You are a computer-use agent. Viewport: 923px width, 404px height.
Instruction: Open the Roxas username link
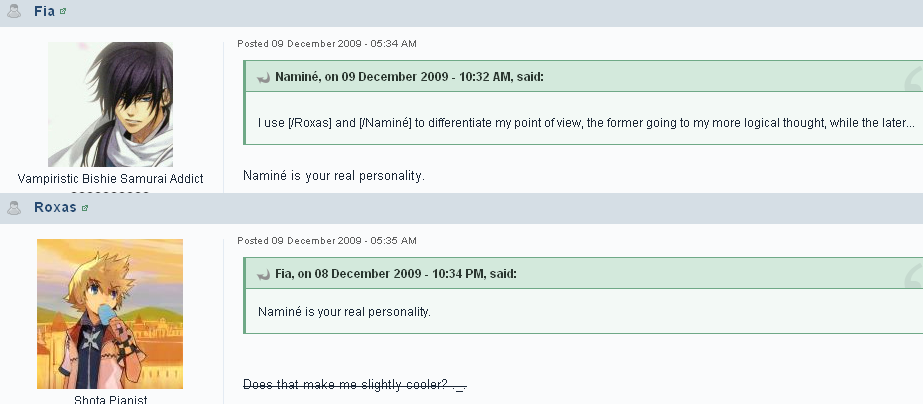pyautogui.click(x=55, y=207)
